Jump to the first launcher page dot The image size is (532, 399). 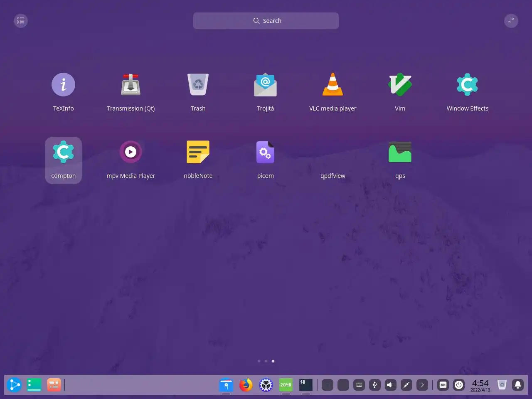point(259,361)
